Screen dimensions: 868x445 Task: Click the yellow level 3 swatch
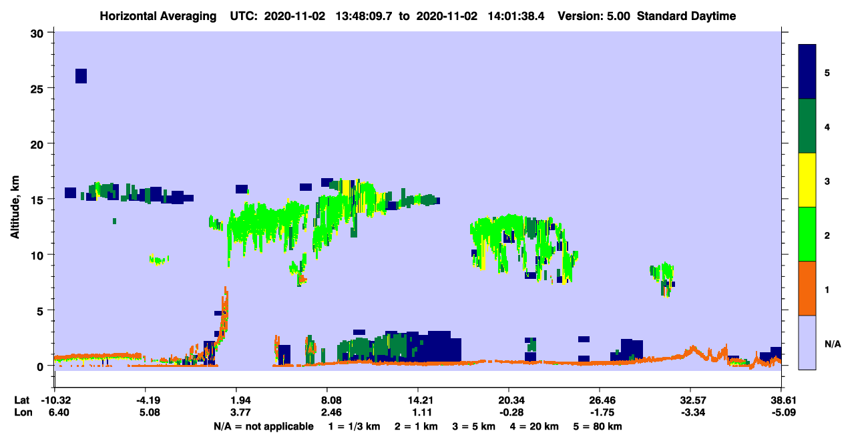tap(808, 180)
